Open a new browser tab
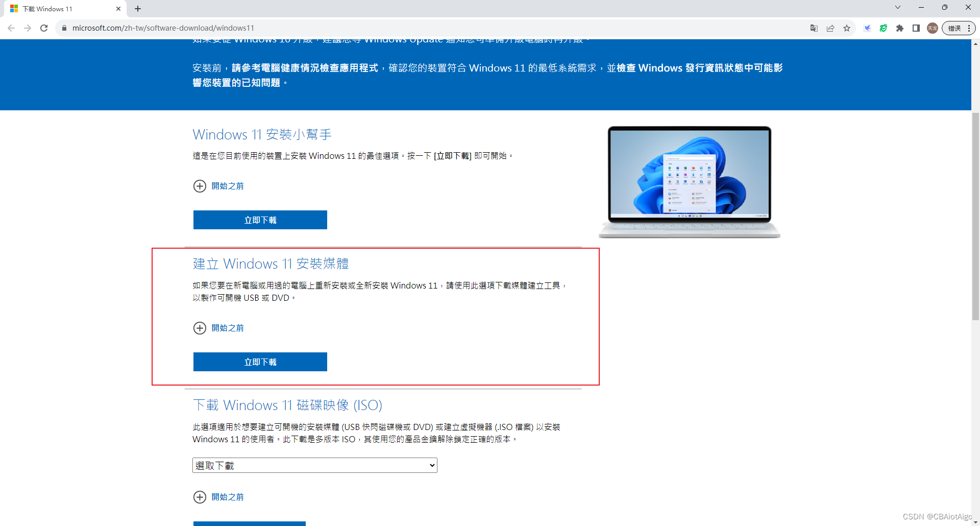980x526 pixels. [x=138, y=9]
